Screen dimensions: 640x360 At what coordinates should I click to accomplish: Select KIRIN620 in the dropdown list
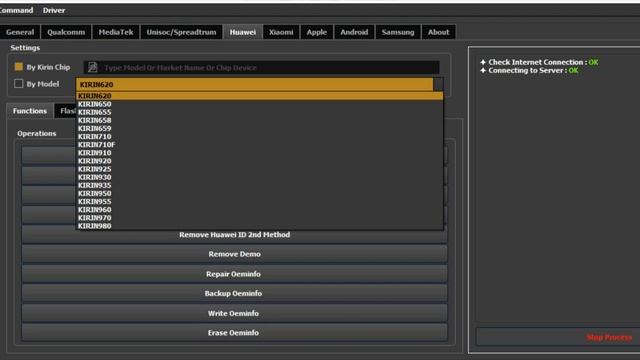pyautogui.click(x=260, y=96)
